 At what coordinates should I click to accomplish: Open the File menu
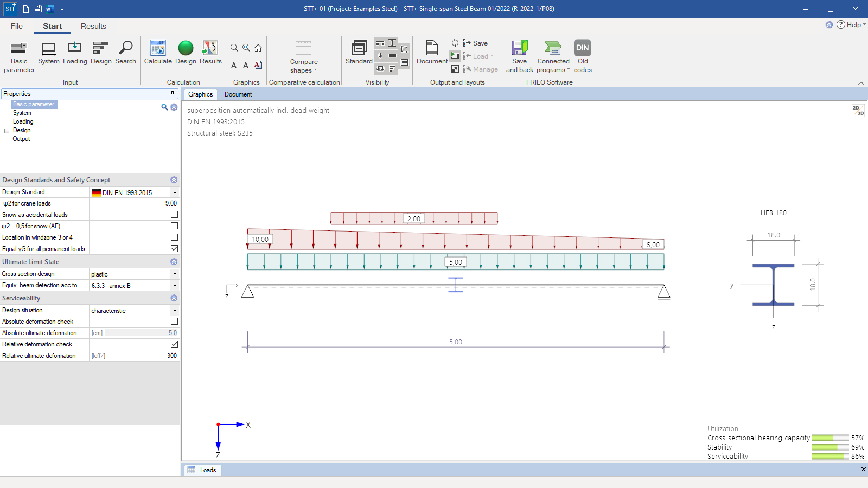pos(17,26)
